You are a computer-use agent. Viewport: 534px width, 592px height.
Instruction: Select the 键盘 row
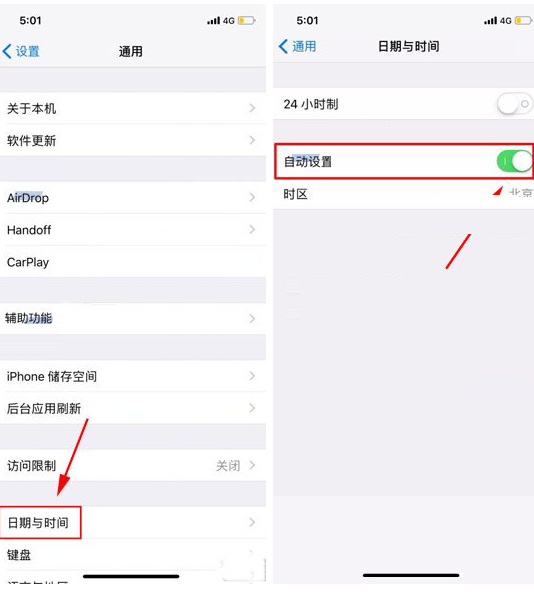coord(133,555)
